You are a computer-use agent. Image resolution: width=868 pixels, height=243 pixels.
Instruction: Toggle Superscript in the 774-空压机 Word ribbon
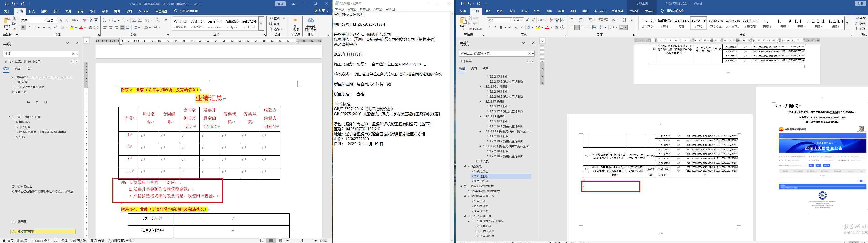[x=55, y=28]
